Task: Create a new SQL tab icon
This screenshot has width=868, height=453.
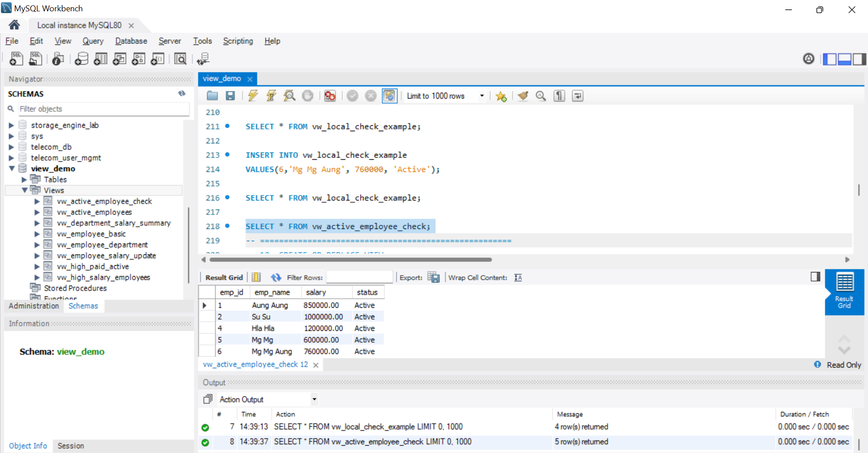Action: [16, 59]
